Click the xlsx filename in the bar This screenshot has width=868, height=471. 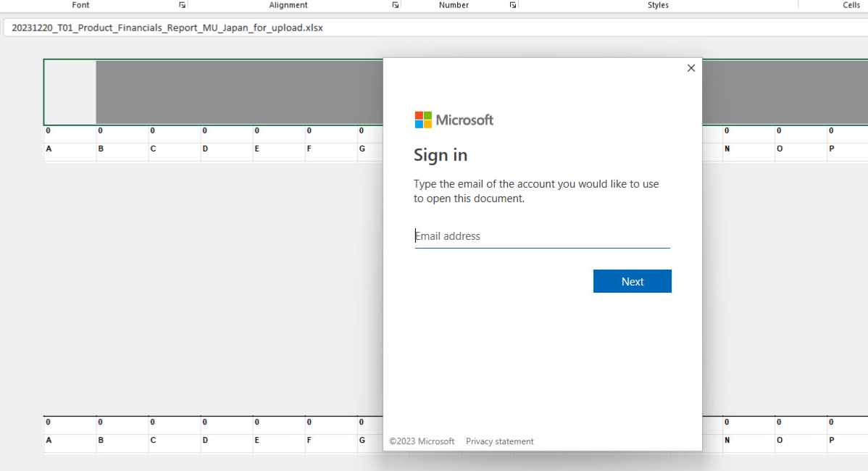click(x=167, y=28)
